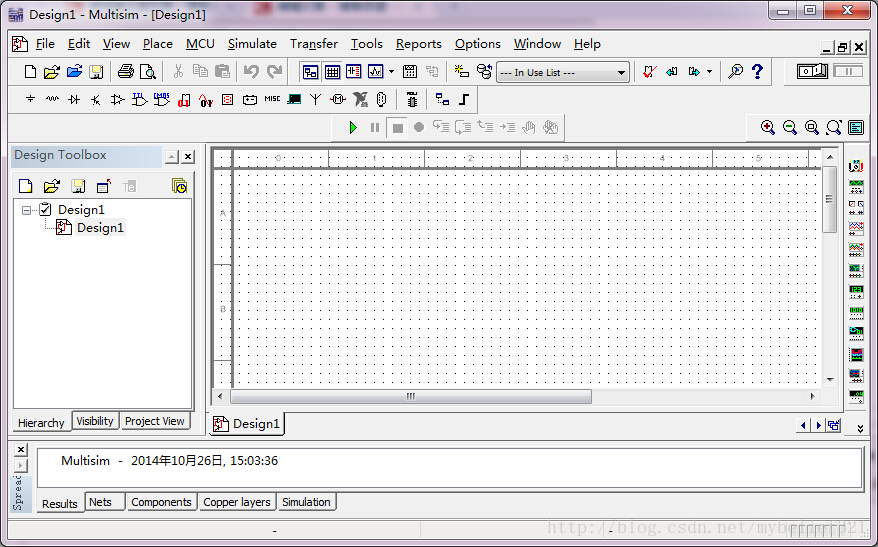This screenshot has height=547, width=878.
Task: Place a CMOS logic component
Action: pyautogui.click(x=161, y=100)
